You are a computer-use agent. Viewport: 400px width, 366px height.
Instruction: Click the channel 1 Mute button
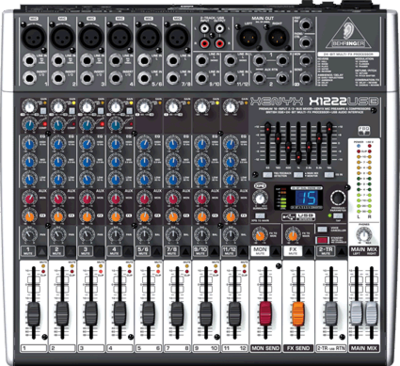[x=28, y=251]
